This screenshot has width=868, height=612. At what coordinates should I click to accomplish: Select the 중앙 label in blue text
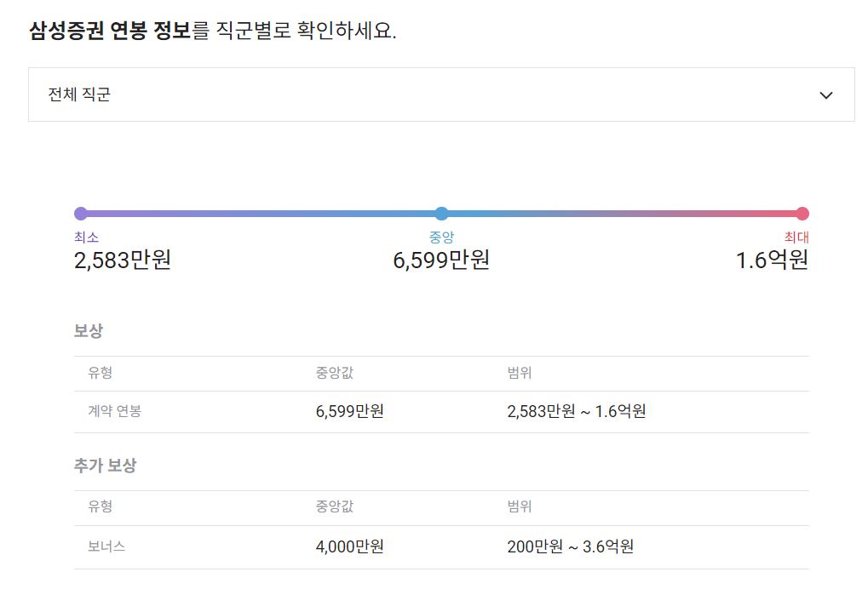coord(440,236)
